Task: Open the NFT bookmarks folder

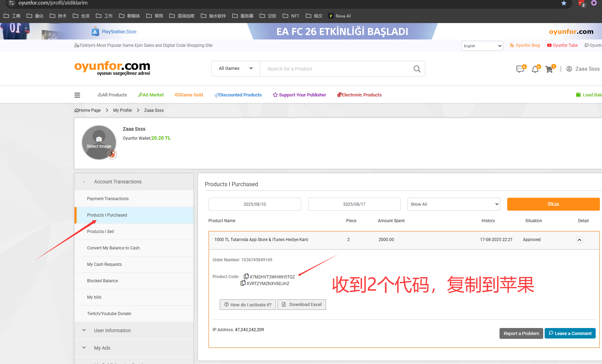Action: coord(291,16)
